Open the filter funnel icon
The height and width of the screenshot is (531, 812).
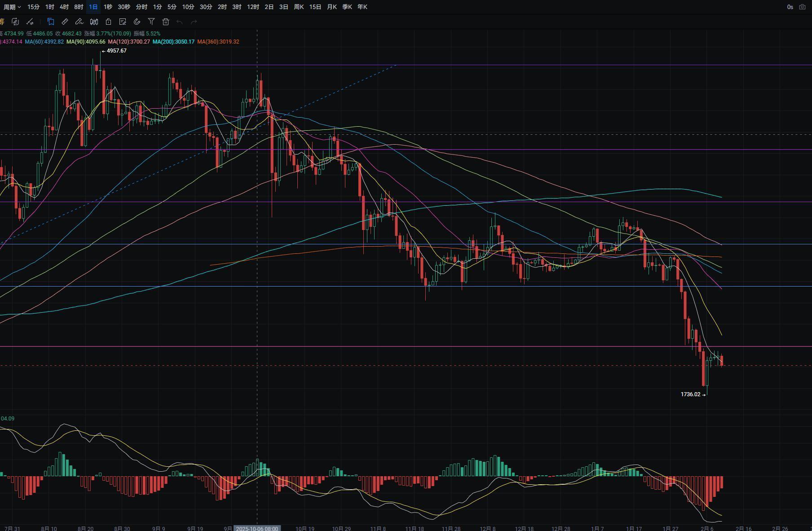pos(151,22)
